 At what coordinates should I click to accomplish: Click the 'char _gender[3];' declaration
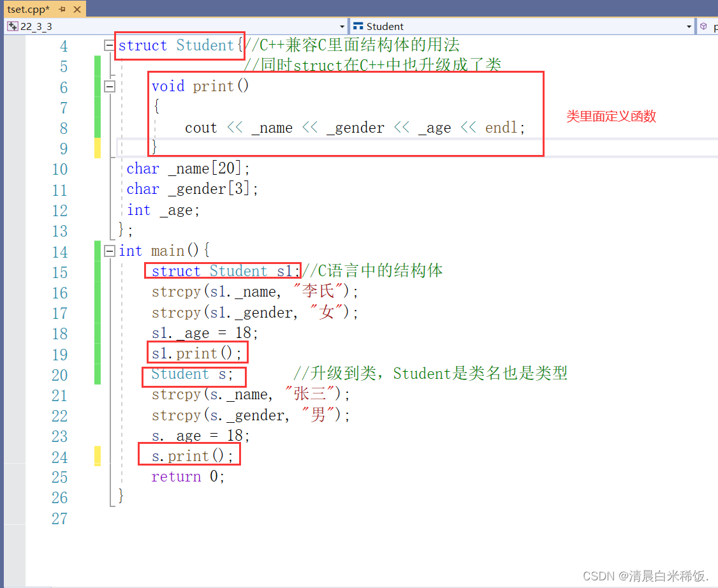[193, 189]
